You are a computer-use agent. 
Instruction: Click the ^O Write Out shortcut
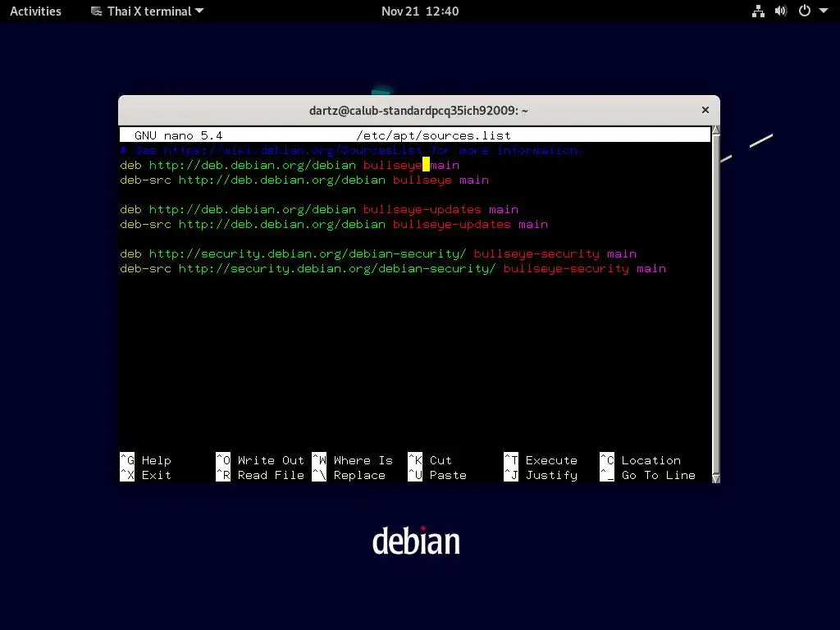[x=260, y=460]
